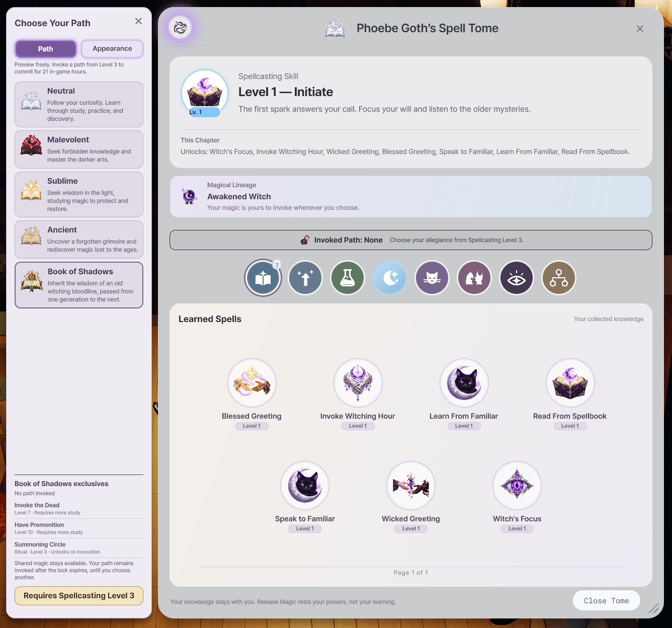Click the Summoning Circle exclusive entry
This screenshot has height=628, width=672.
click(x=79, y=548)
